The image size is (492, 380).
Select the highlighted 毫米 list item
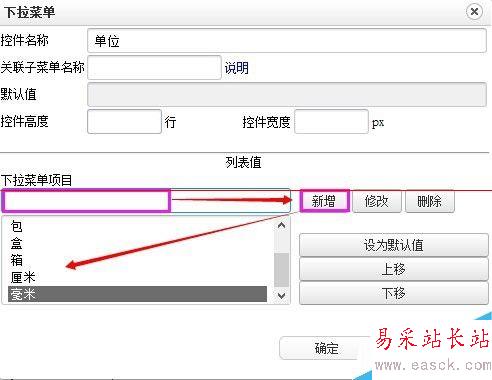[137, 294]
